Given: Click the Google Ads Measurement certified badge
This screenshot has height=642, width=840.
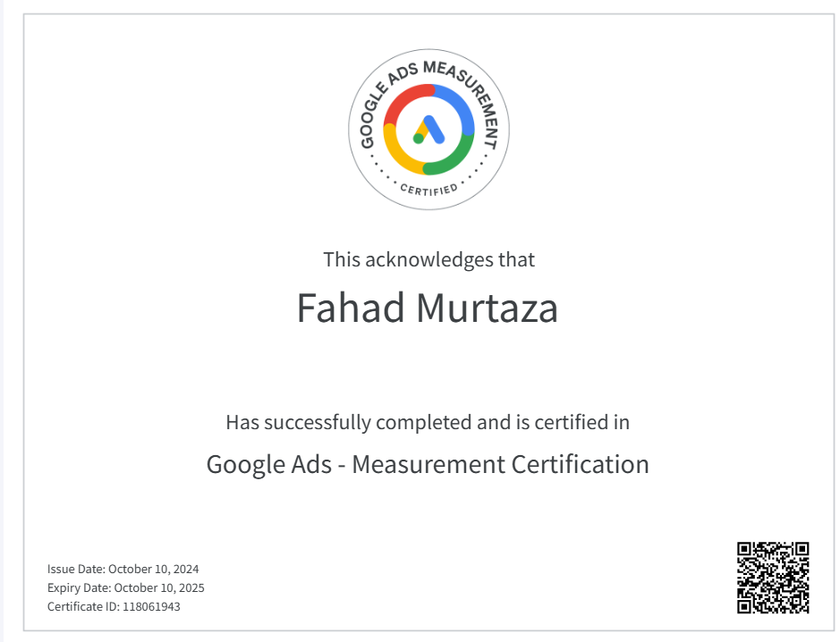Looking at the screenshot, I should point(428,130).
